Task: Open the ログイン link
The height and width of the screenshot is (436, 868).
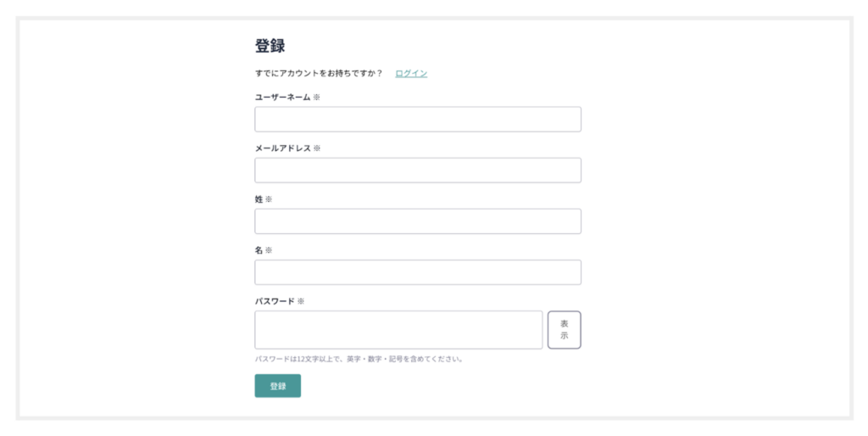Action: [411, 74]
